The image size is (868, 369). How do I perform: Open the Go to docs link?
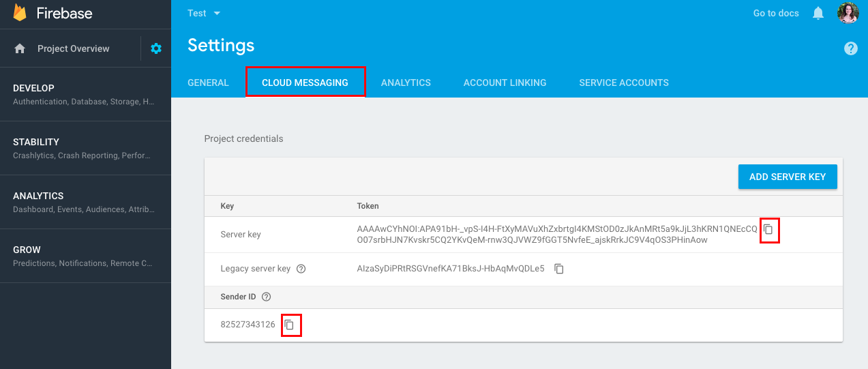click(x=776, y=13)
